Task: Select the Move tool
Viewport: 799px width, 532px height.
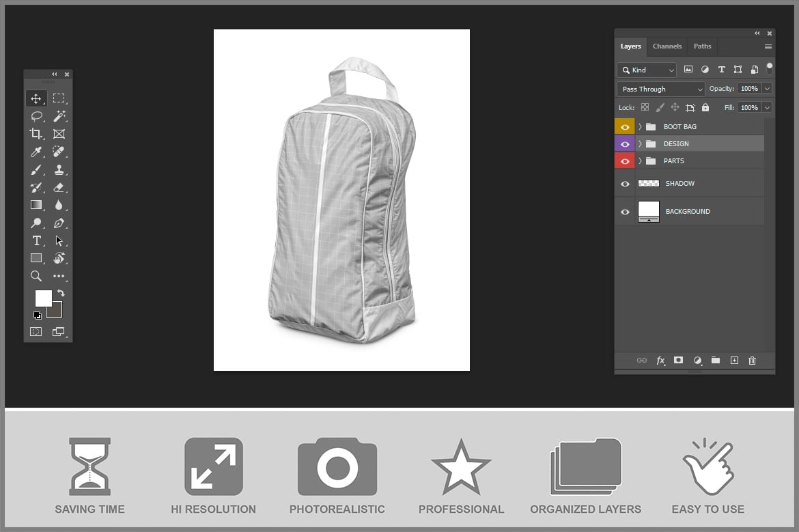Action: coord(36,98)
